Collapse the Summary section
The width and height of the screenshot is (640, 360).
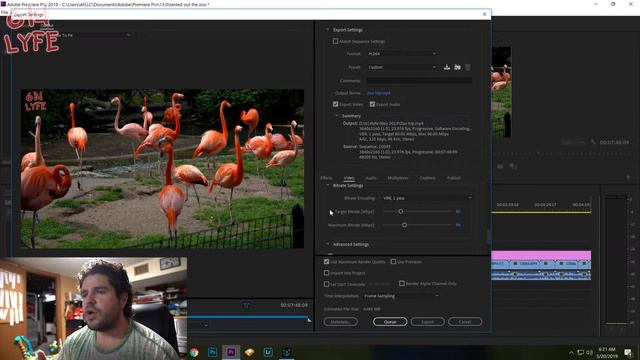coord(337,116)
